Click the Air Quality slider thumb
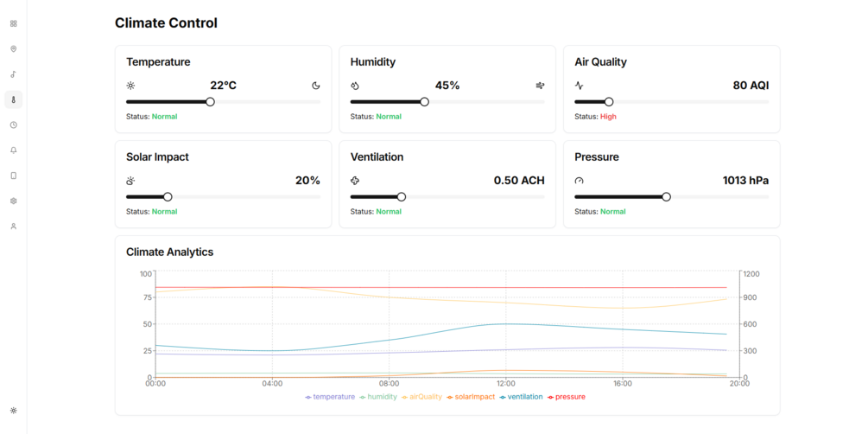The height and width of the screenshot is (434, 868). [609, 102]
